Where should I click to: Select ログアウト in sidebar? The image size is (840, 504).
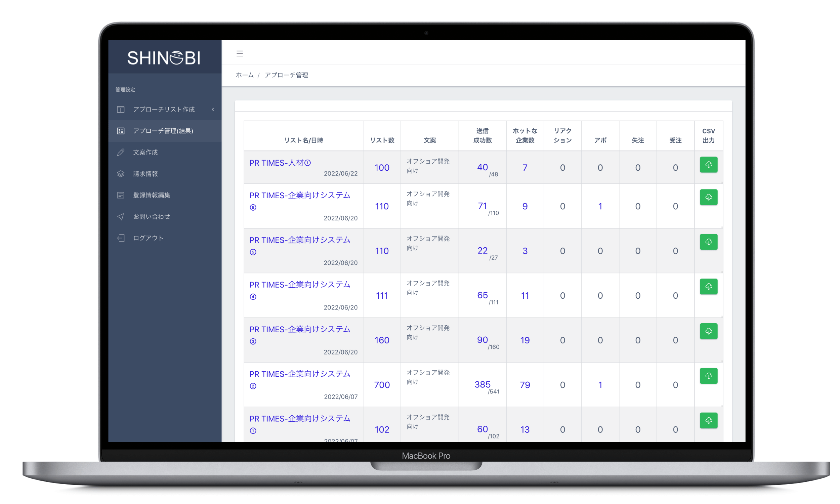165,238
